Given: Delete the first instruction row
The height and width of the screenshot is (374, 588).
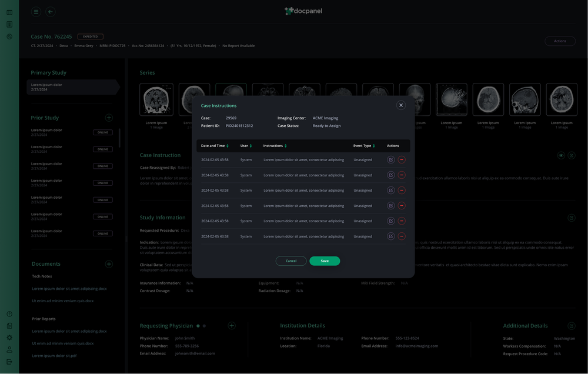Looking at the screenshot, I should 402,159.
